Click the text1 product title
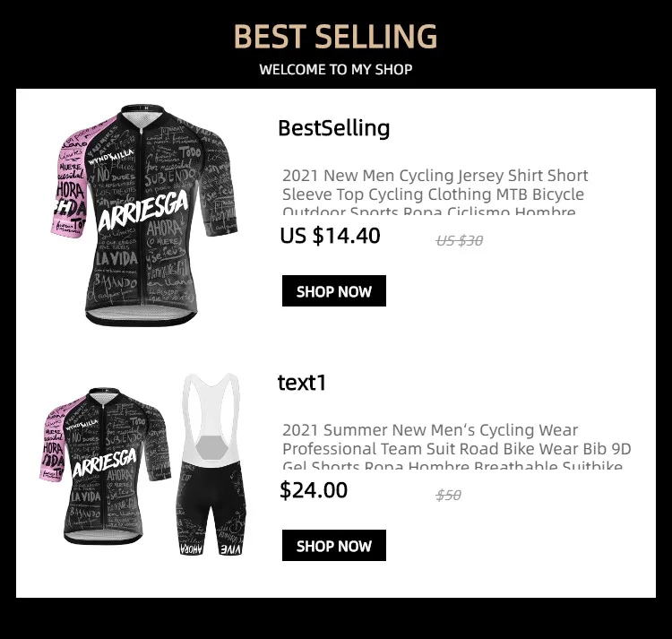Viewport: 672px width, 639px height. [302, 383]
